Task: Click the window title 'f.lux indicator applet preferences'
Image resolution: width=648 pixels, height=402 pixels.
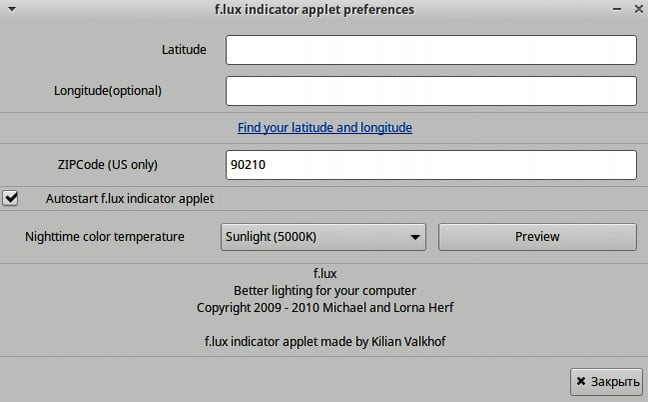Action: (314, 9)
